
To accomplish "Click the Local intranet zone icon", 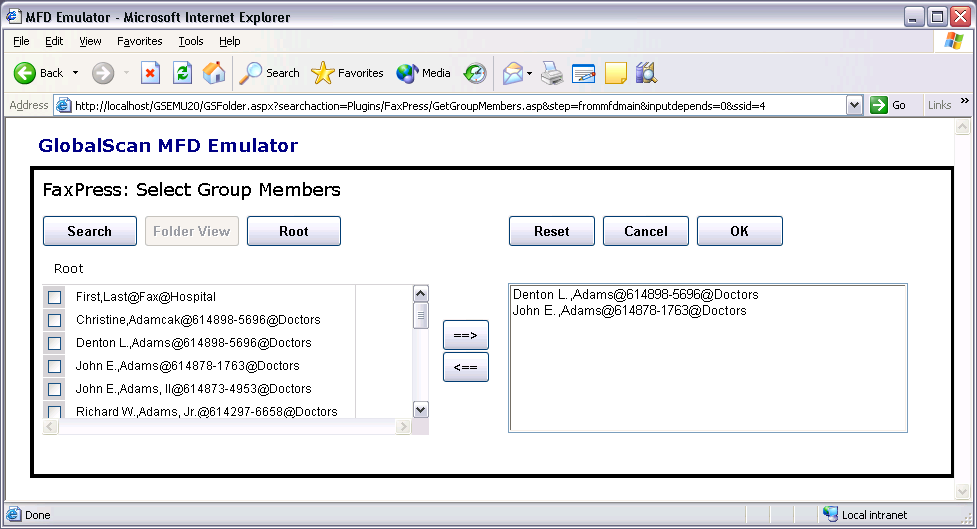I will (830, 514).
